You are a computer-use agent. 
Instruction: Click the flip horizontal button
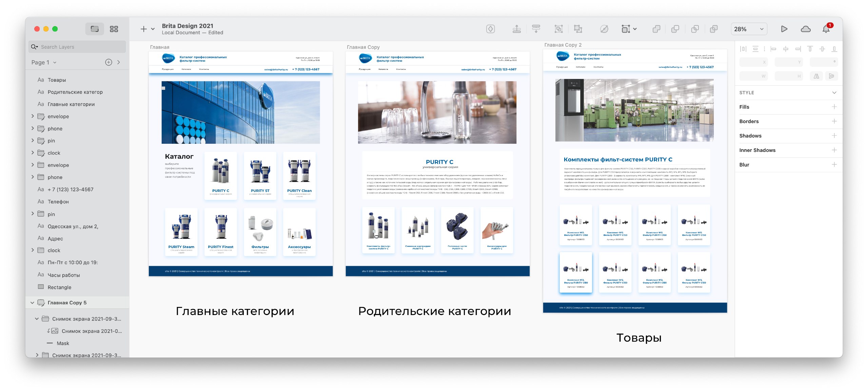tap(816, 76)
